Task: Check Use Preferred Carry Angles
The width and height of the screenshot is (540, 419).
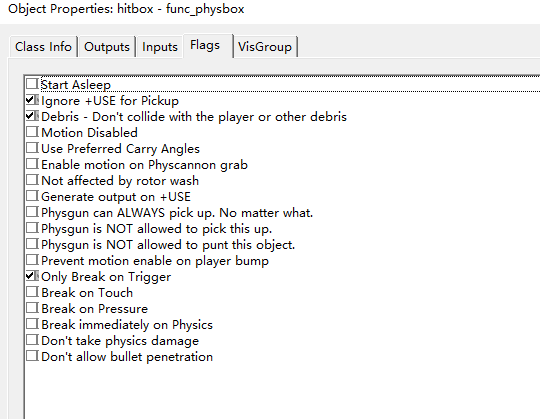Action: (x=32, y=148)
